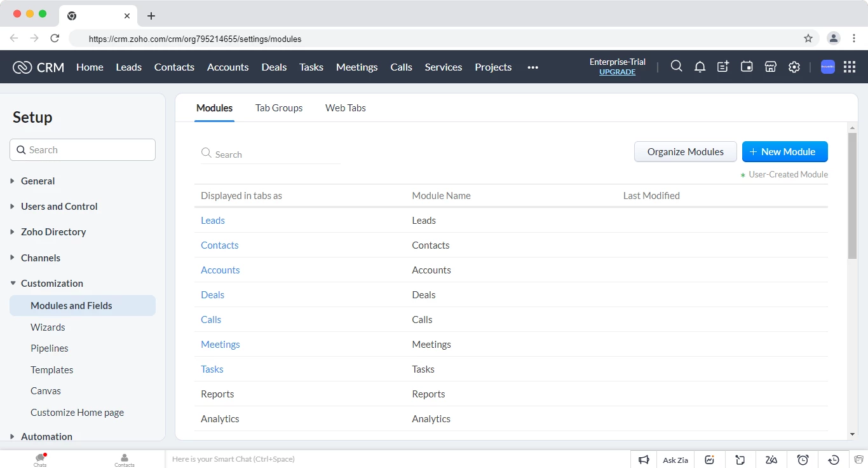The width and height of the screenshot is (868, 468).
Task: Click the Setup sidebar search field
Action: pos(83,150)
